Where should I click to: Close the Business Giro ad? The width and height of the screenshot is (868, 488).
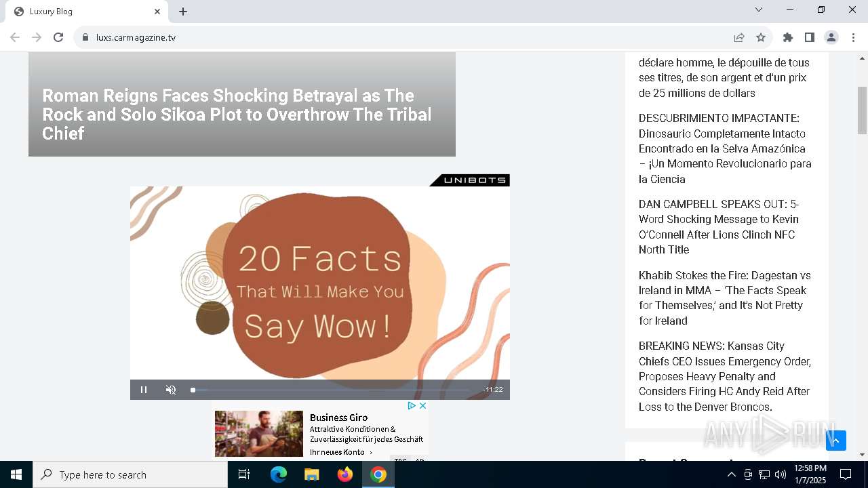[422, 405]
